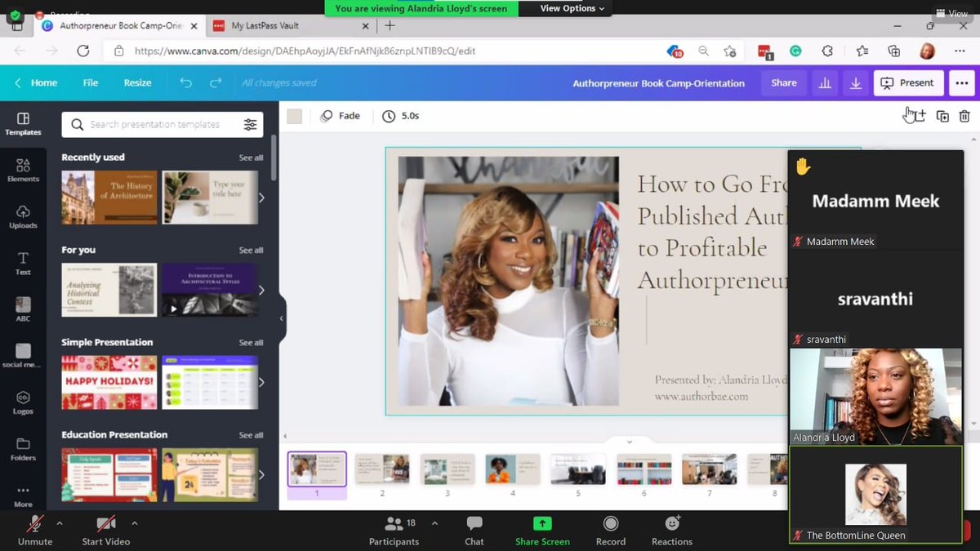Open the Logos sidebar panel
980x551 pixels.
click(23, 402)
